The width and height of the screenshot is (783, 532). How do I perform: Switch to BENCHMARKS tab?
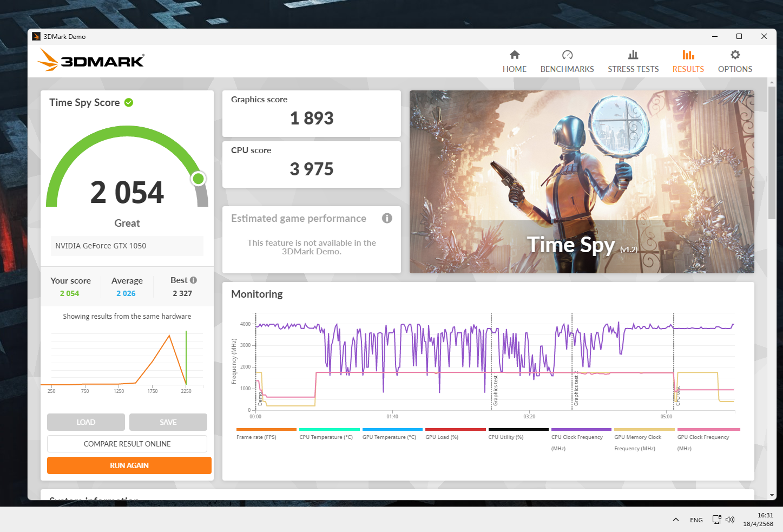(x=567, y=69)
